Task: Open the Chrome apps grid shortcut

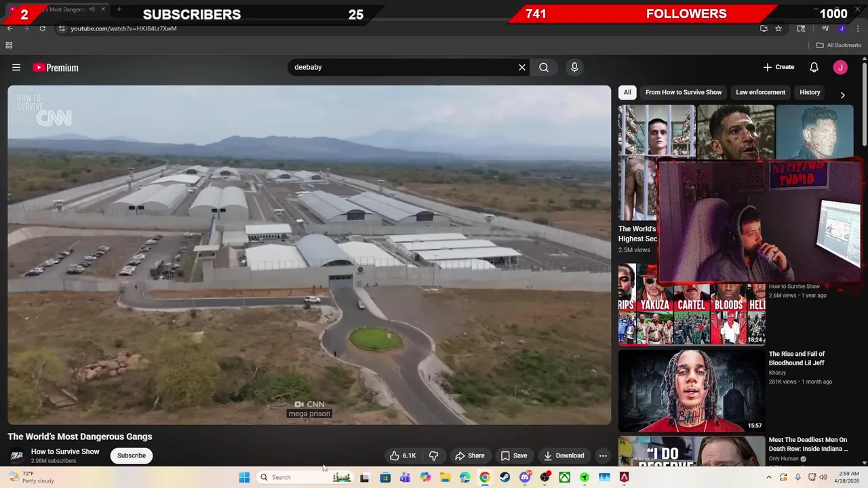Action: pyautogui.click(x=9, y=45)
